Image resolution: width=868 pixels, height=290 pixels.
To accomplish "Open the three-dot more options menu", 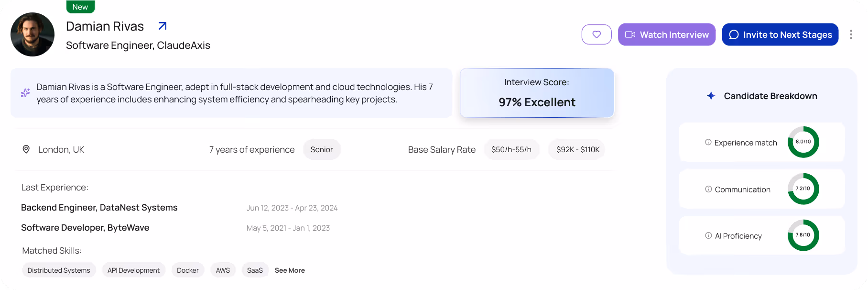I will coord(851,34).
